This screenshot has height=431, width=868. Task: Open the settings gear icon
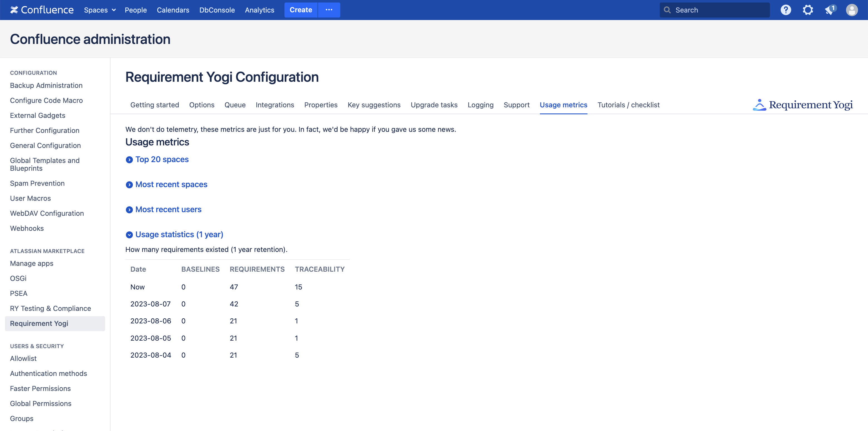[808, 10]
